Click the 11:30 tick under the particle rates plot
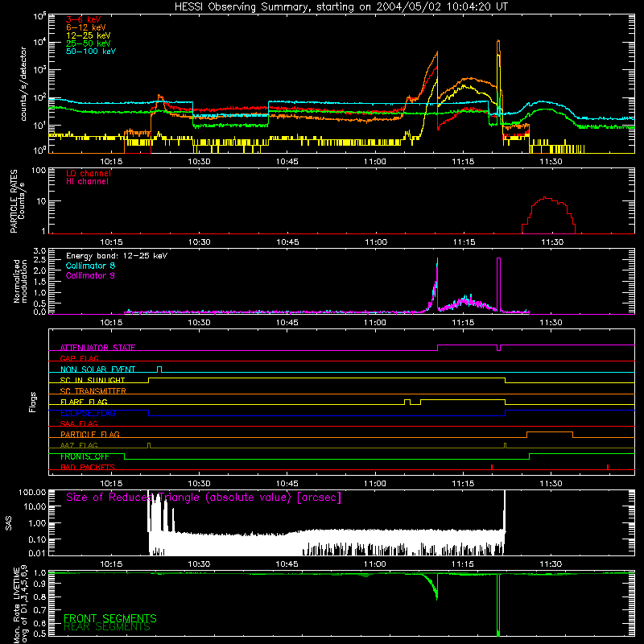 552,242
